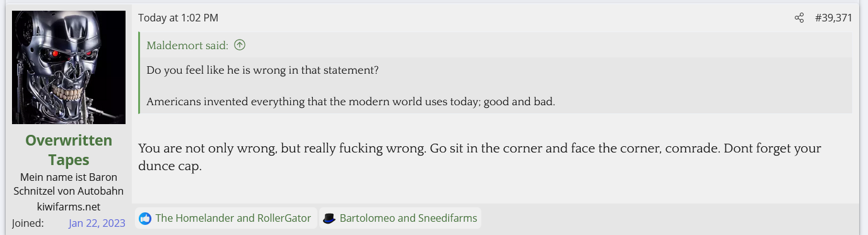
Task: Open the Terminator skull avatar image
Action: pyautogui.click(x=69, y=67)
